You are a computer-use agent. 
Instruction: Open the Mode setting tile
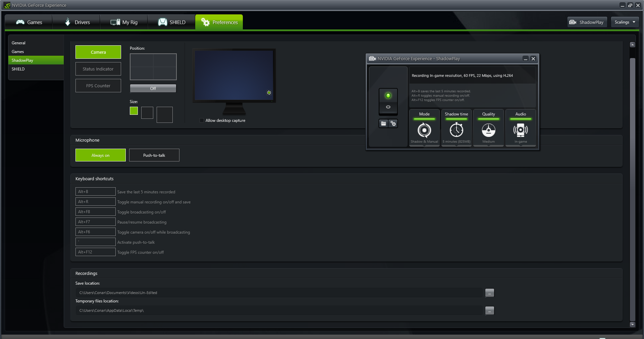424,128
